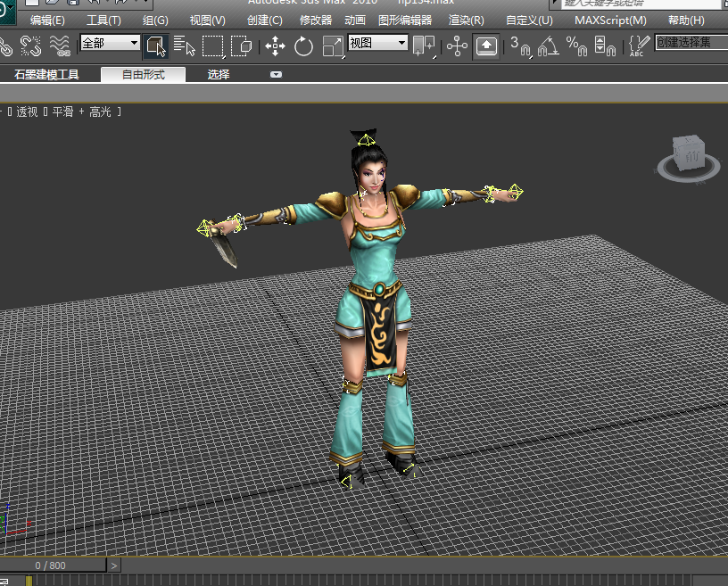Switch to the 石墨建模工具 ribbon tab
Screen dimensions: 728x586
(x=46, y=74)
